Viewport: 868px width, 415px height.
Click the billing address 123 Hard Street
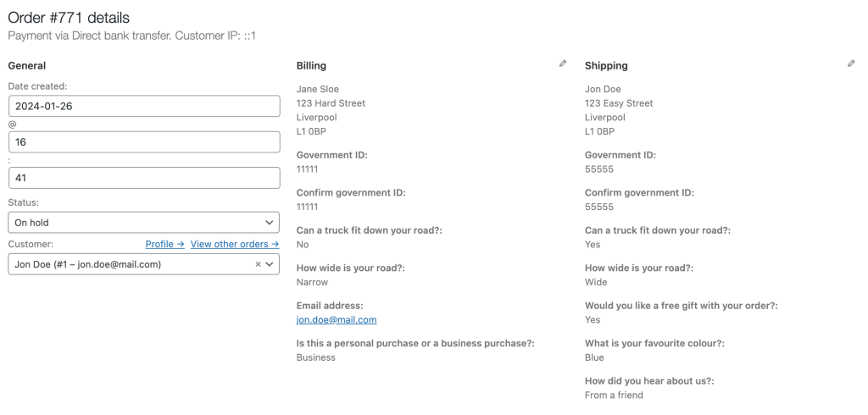click(x=331, y=103)
